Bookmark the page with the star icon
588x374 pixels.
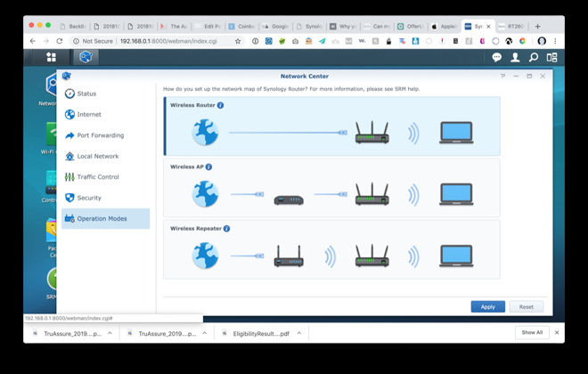(238, 41)
